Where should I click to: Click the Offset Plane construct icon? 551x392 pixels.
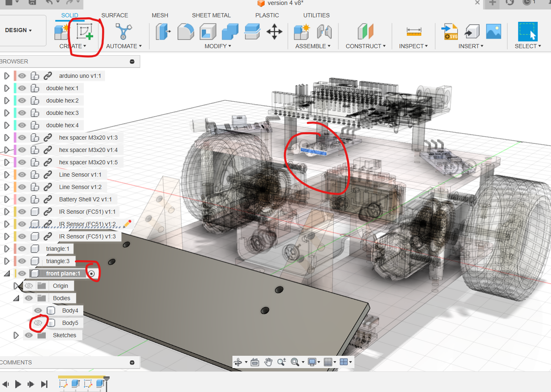tap(365, 32)
